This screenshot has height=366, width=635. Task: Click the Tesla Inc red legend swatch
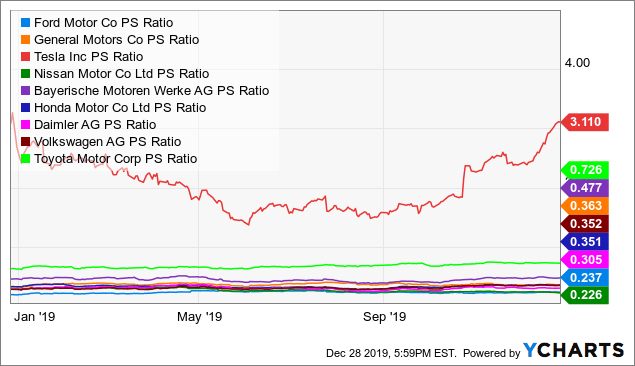26,57
